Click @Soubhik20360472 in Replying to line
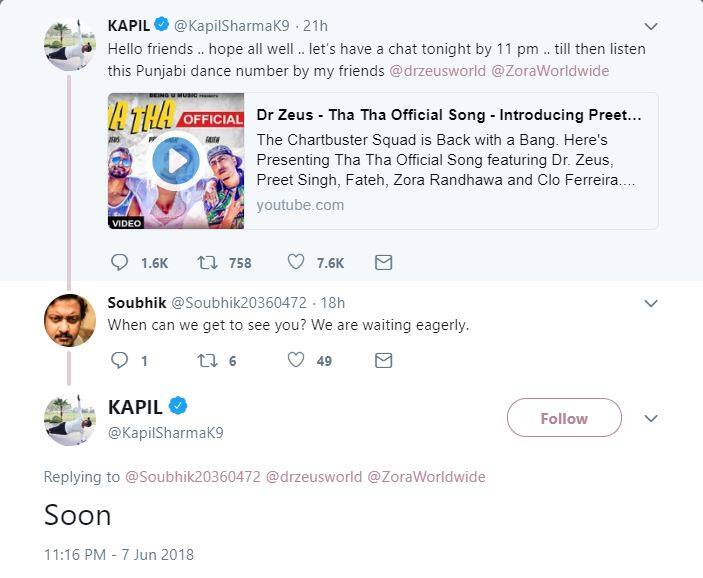Image resolution: width=703 pixels, height=578 pixels. point(193,477)
